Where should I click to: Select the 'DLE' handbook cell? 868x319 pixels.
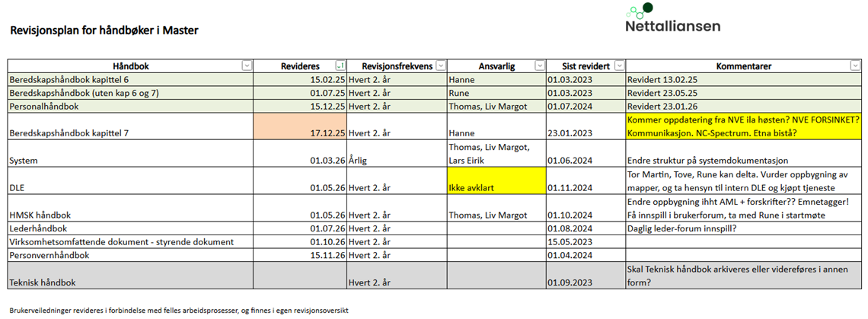130,180
